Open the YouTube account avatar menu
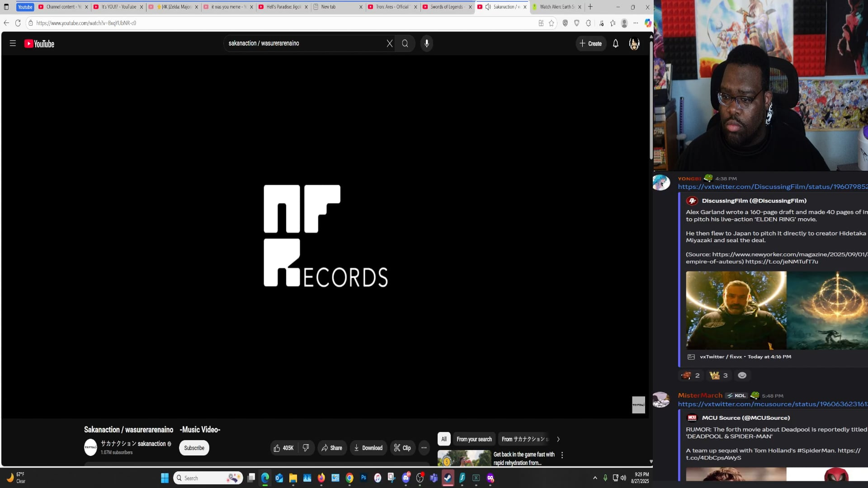 pyautogui.click(x=634, y=44)
